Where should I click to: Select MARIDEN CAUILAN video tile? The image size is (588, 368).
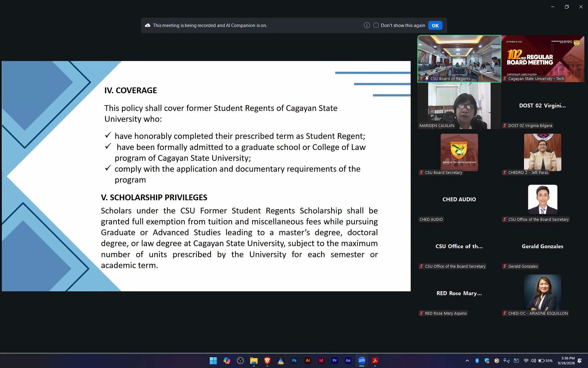(x=459, y=106)
